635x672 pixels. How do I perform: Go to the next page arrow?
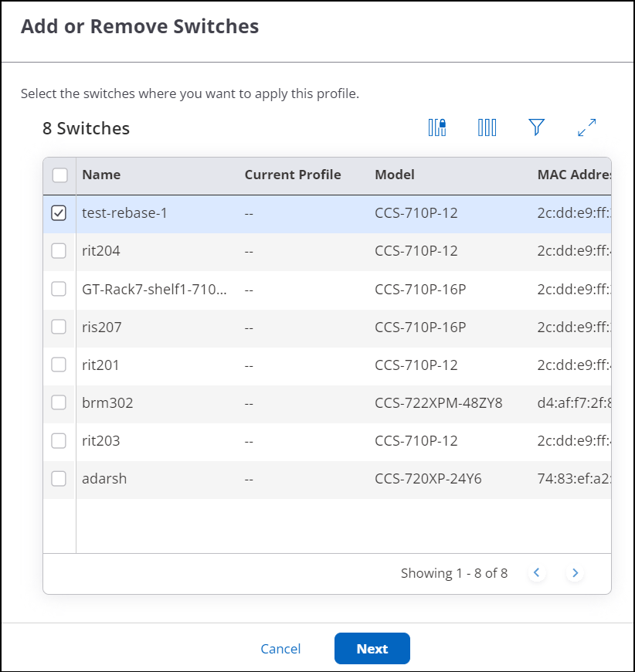(x=574, y=573)
